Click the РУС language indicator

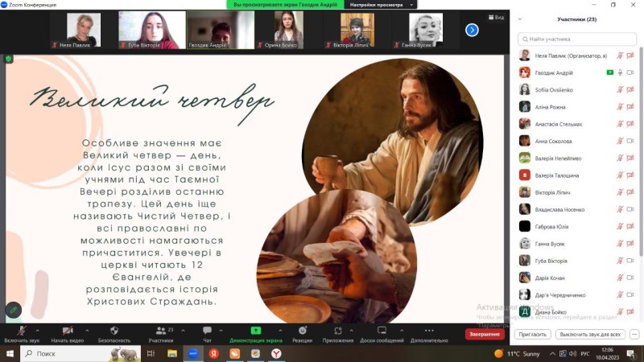[585, 354]
